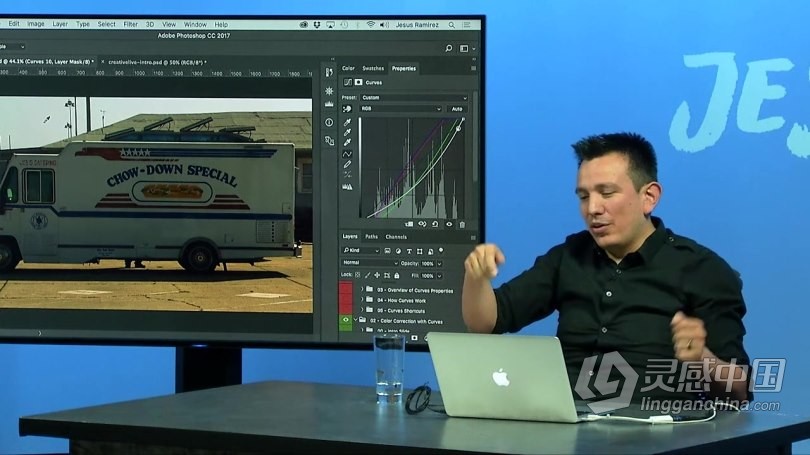The image size is (810, 455).
Task: Open the Filter menu
Action: point(130,24)
